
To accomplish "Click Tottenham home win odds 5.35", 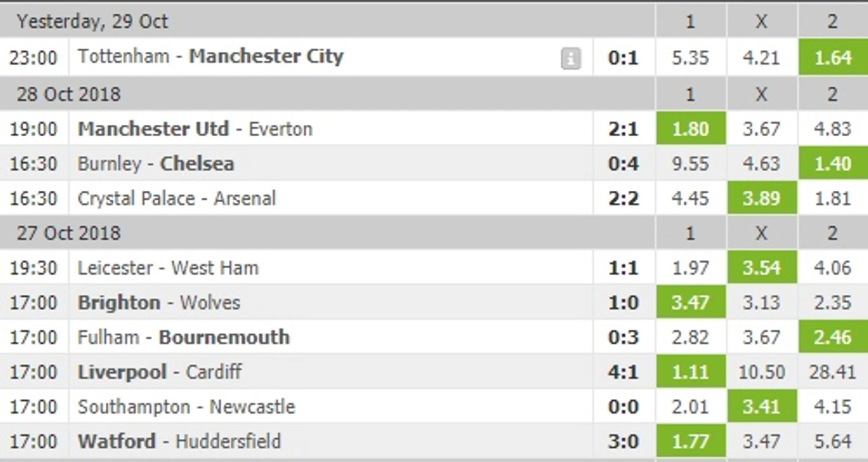I will coord(690,56).
